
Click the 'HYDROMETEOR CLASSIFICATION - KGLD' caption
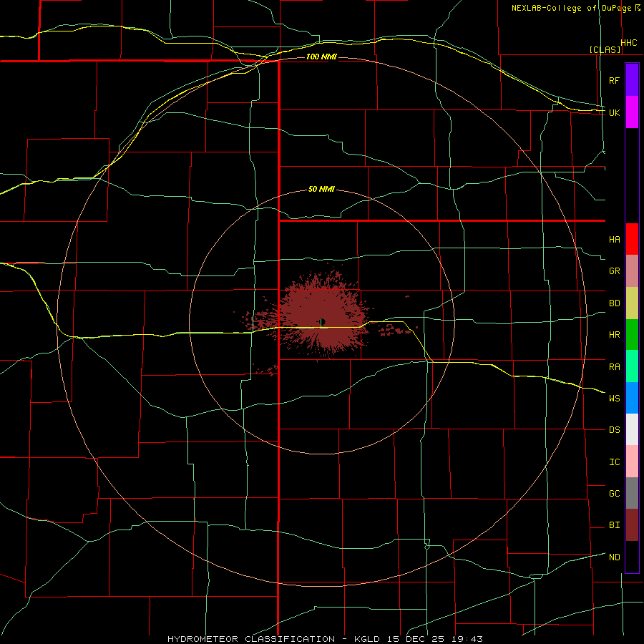(274, 639)
